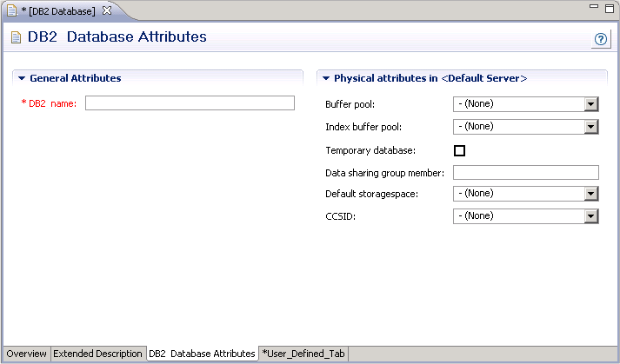This screenshot has width=620, height=364.
Task: Click the Buffer pool label
Action: (350, 104)
